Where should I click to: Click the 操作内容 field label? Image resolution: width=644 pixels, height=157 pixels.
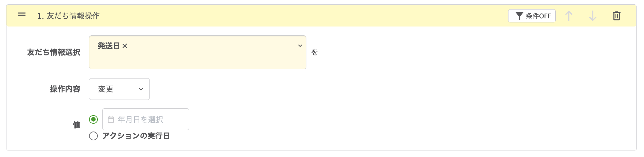65,89
